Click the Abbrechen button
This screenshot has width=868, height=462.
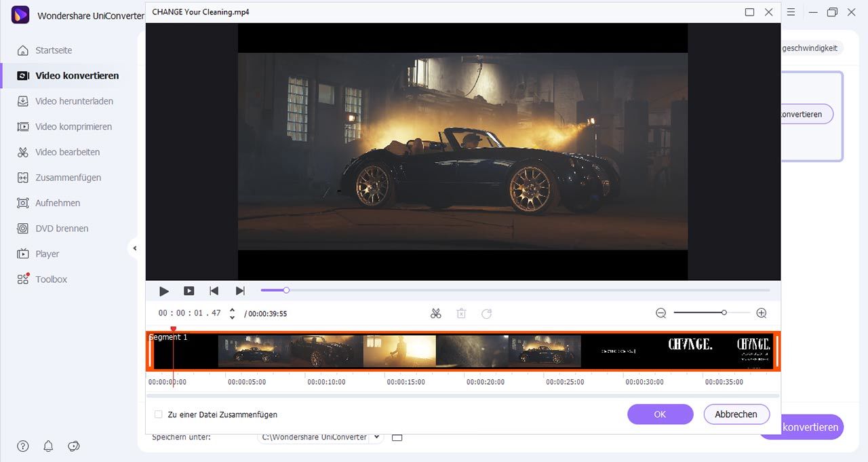click(736, 415)
